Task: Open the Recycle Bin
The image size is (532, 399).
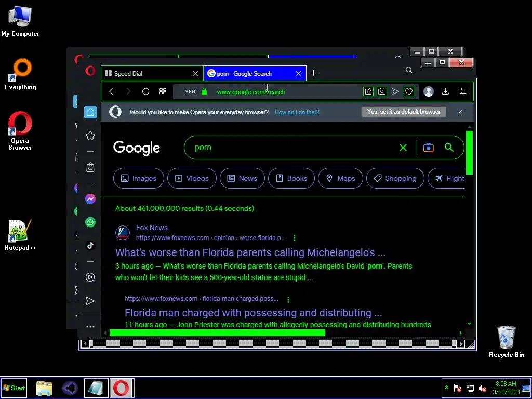Action: point(506,341)
